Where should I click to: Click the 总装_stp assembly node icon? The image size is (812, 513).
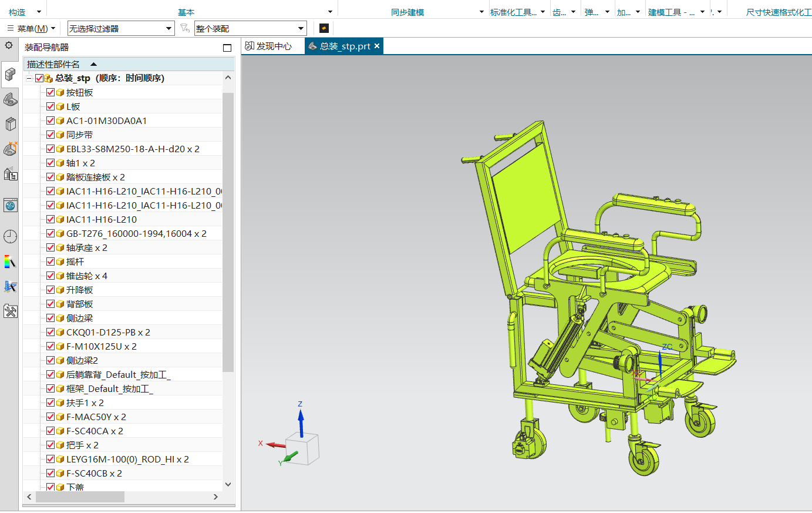point(49,78)
